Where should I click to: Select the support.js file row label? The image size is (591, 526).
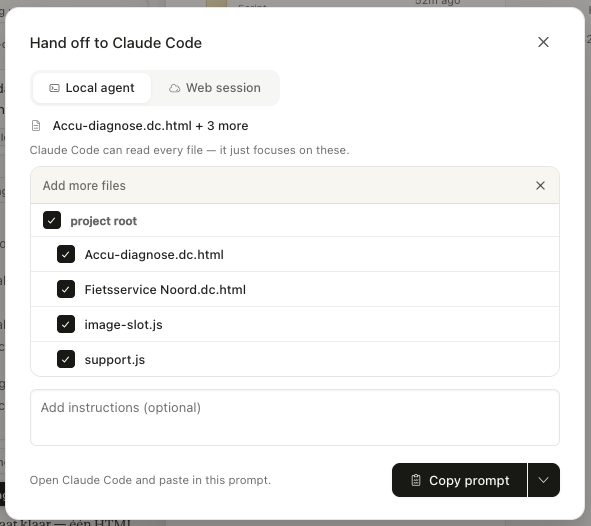coord(115,360)
